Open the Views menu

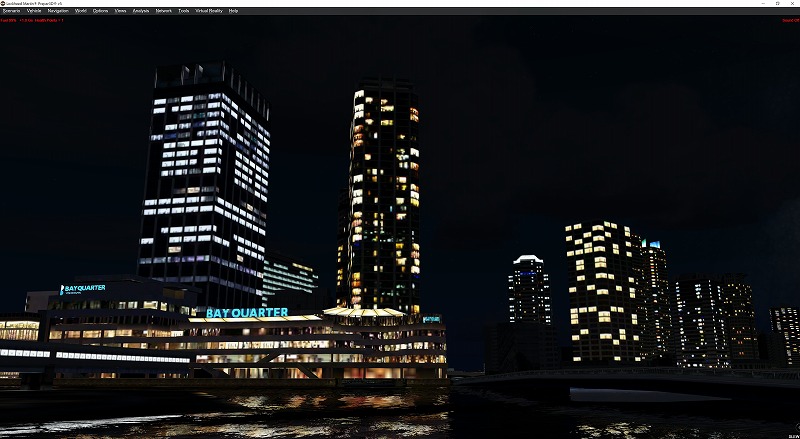pyautogui.click(x=120, y=11)
